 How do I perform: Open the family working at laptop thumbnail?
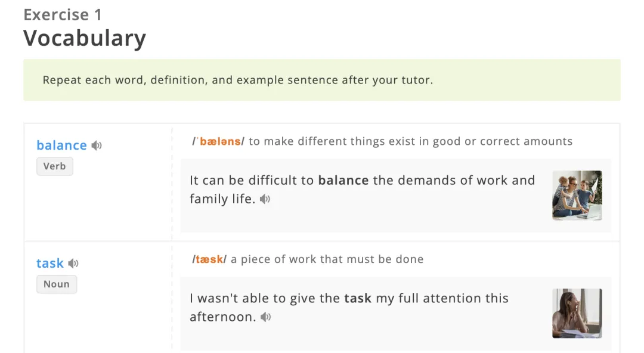(577, 196)
